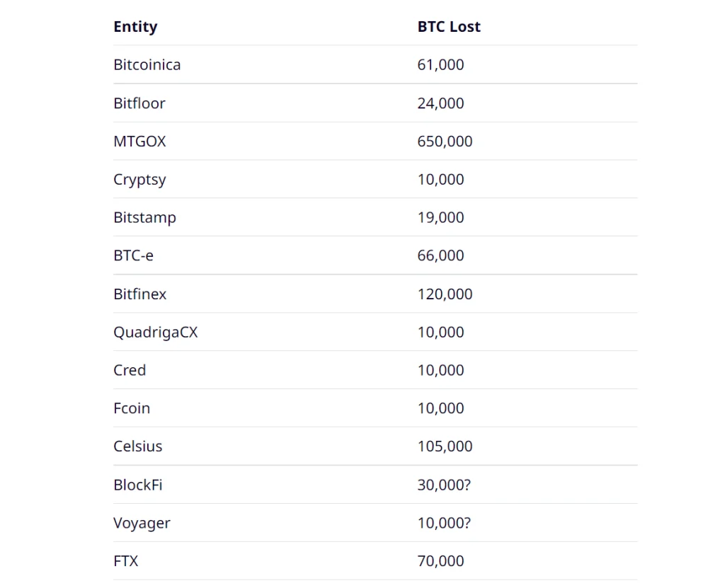725x588 pixels.
Task: Select the Bitstamp table entry
Action: pyautogui.click(x=144, y=218)
